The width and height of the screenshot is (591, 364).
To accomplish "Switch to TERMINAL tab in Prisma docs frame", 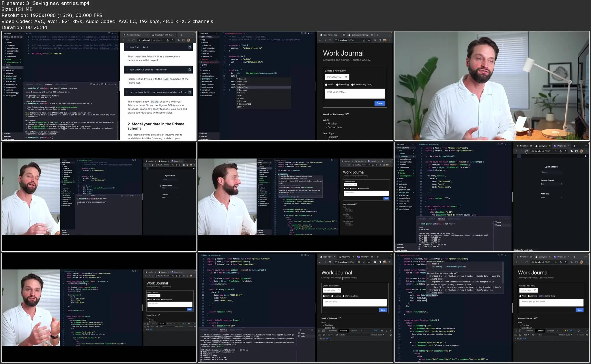I will [48, 84].
